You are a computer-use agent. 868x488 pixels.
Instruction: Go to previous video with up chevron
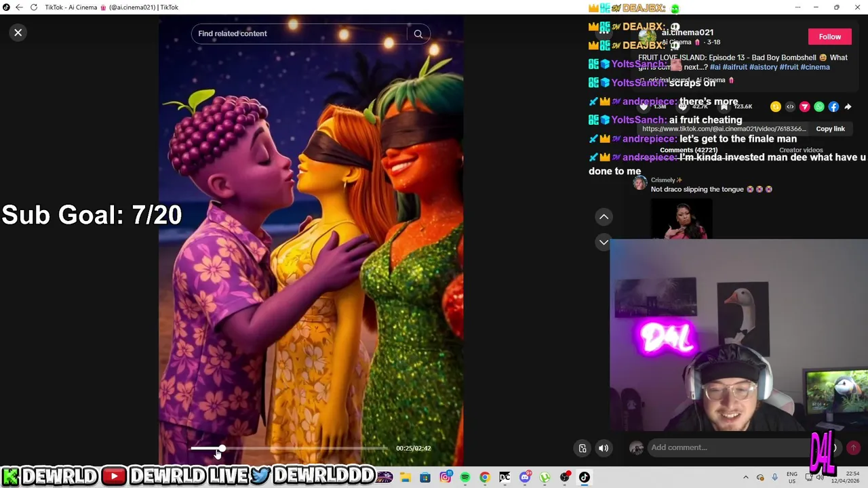[x=604, y=217]
